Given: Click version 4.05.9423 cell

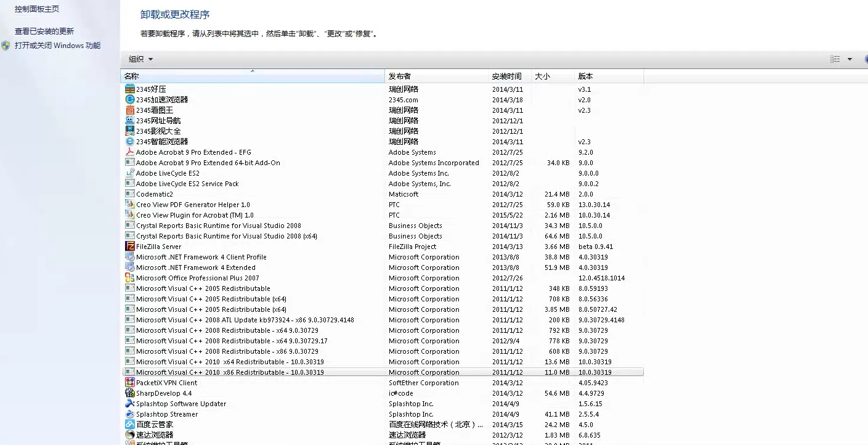Looking at the screenshot, I should coord(594,383).
